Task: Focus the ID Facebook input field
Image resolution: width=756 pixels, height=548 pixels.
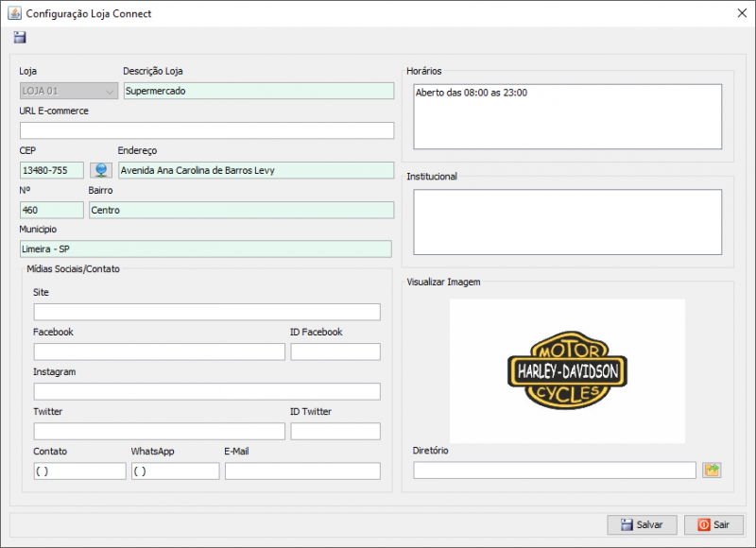Action: tap(335, 351)
